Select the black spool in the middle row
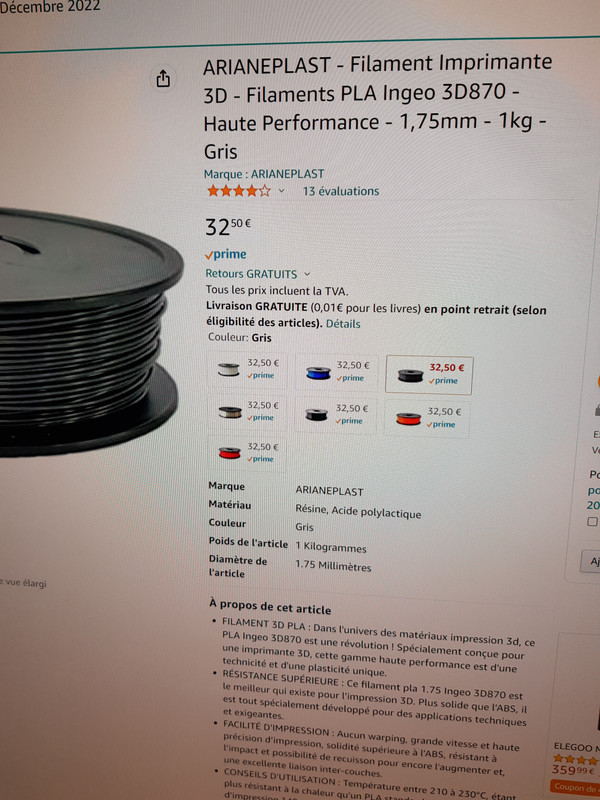The image size is (600, 800). pos(336,414)
